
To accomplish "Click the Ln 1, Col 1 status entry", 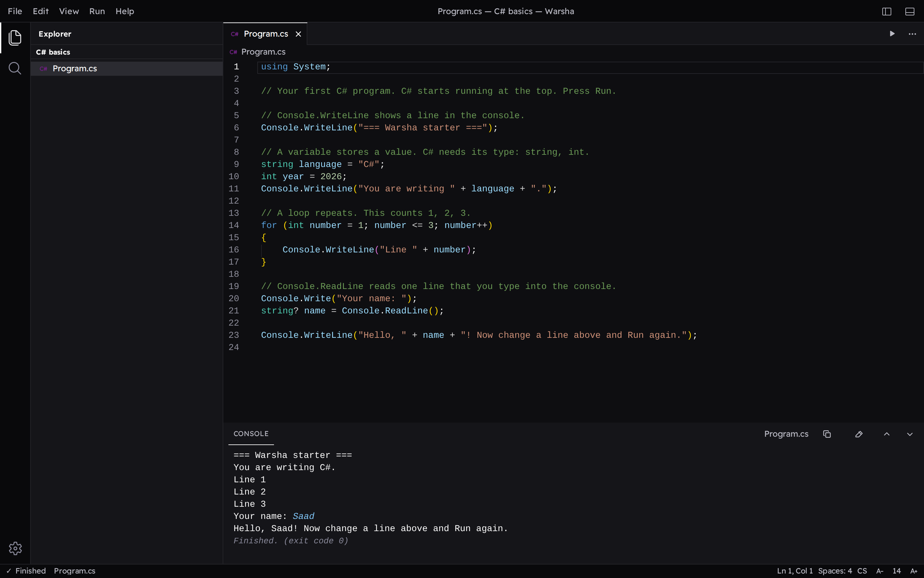I will [795, 571].
